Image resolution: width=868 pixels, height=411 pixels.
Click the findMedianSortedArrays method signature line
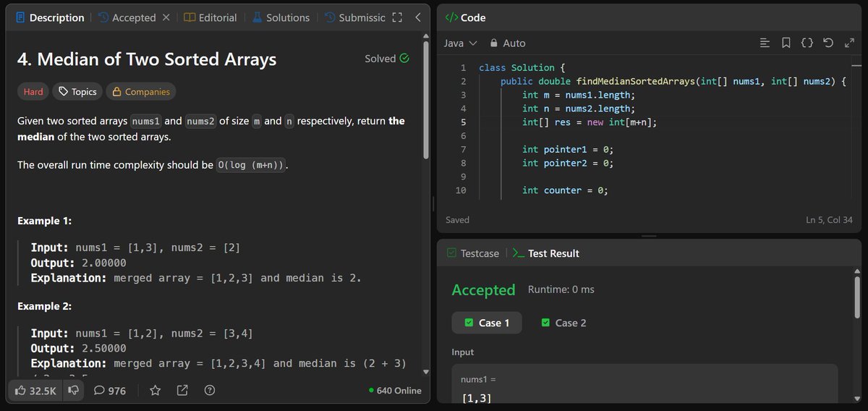pyautogui.click(x=673, y=81)
